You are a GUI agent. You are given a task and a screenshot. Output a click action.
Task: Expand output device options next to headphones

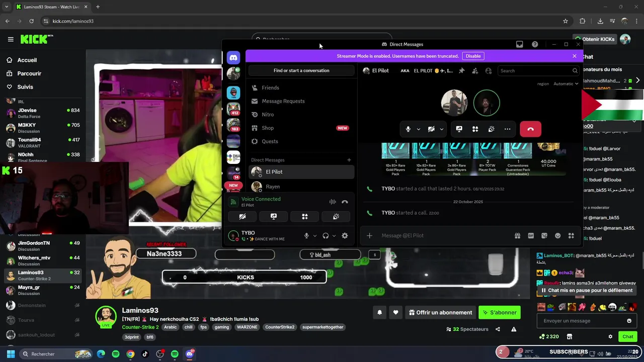(x=334, y=236)
